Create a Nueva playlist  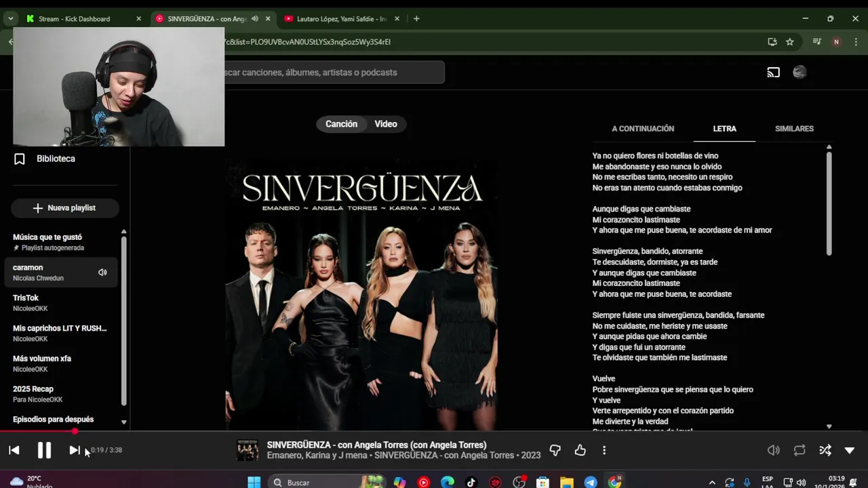coord(64,208)
